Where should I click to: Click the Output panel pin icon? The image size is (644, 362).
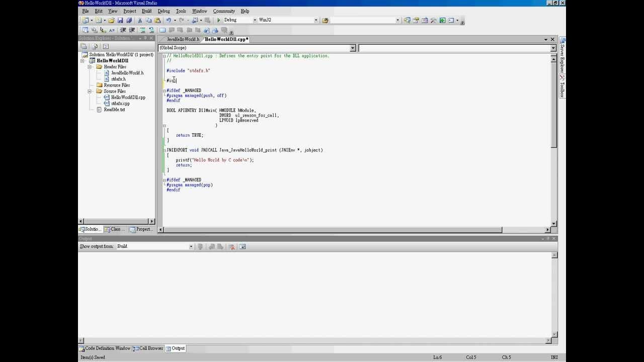(x=548, y=238)
